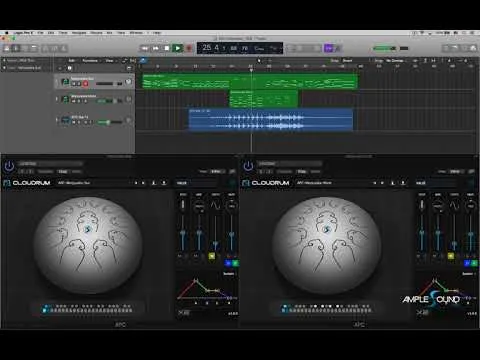Open the Note Pads icon

[x=455, y=49]
